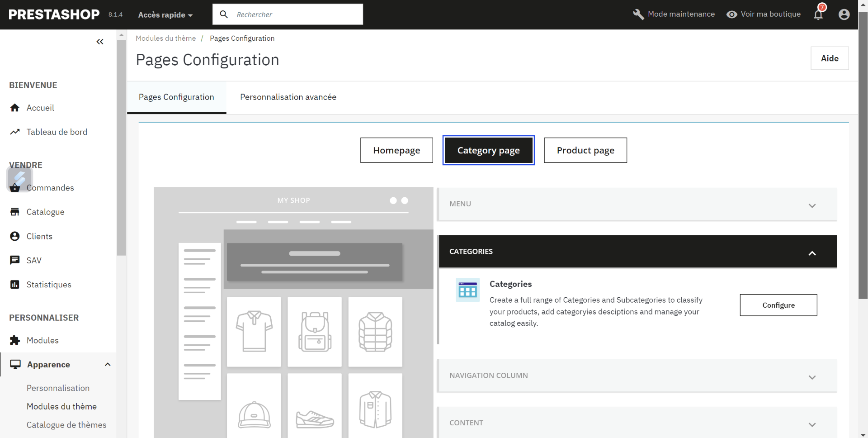
Task: Click the search magnifier icon
Action: (x=224, y=14)
